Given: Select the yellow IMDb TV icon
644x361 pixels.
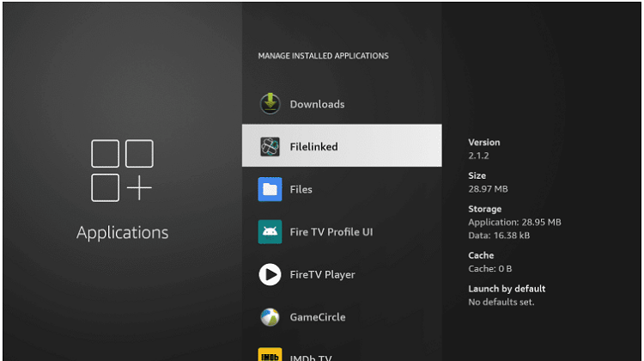Looking at the screenshot, I should pos(270,354).
